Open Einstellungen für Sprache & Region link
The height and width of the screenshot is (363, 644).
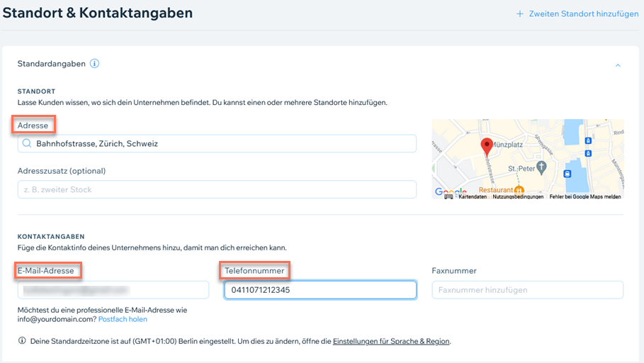[x=391, y=341]
